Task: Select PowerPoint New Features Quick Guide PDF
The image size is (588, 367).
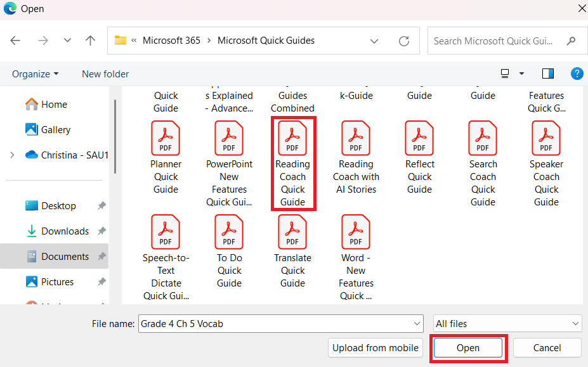Action: pyautogui.click(x=229, y=164)
